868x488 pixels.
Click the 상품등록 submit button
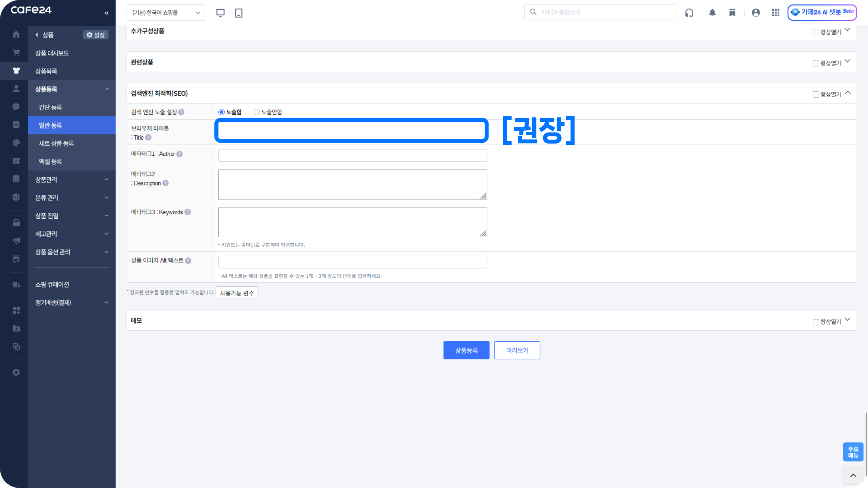click(x=466, y=350)
